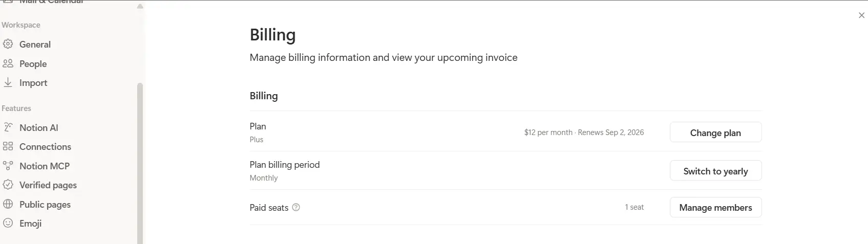Click the sidebar scroll-up arrow
Screen dimensions: 868x244
(140, 6)
